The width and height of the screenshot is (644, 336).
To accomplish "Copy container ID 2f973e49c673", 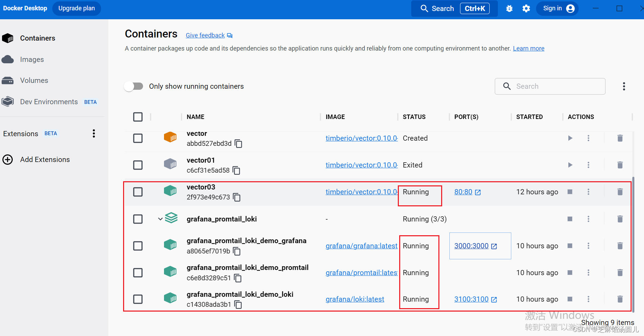I will point(237,197).
